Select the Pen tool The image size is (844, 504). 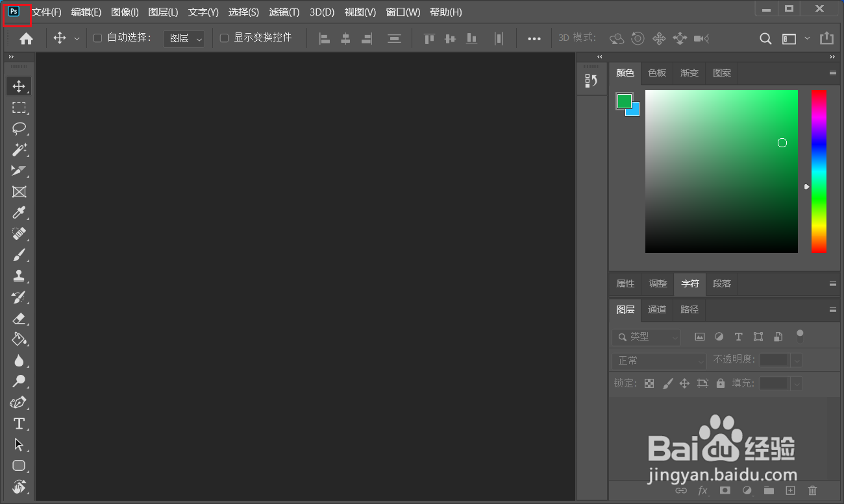click(x=19, y=403)
